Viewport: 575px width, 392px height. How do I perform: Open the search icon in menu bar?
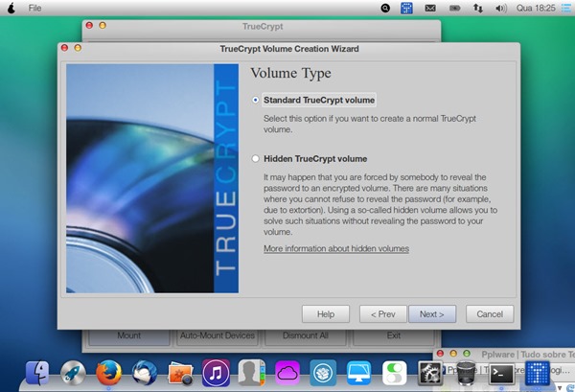point(385,8)
